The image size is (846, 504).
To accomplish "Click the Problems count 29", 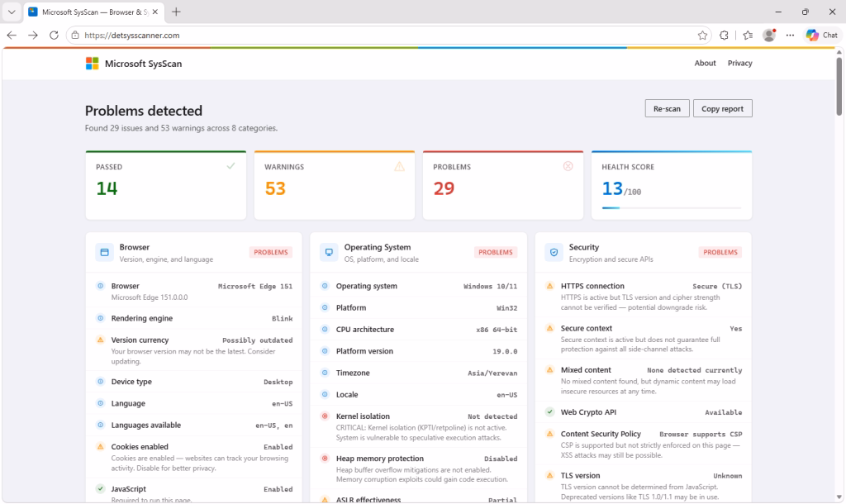I will 444,188.
